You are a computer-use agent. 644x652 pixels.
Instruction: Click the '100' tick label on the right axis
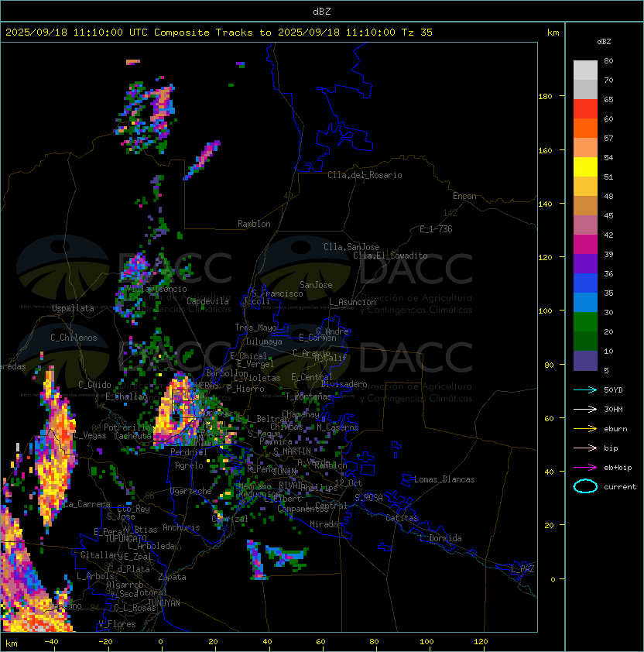(545, 311)
